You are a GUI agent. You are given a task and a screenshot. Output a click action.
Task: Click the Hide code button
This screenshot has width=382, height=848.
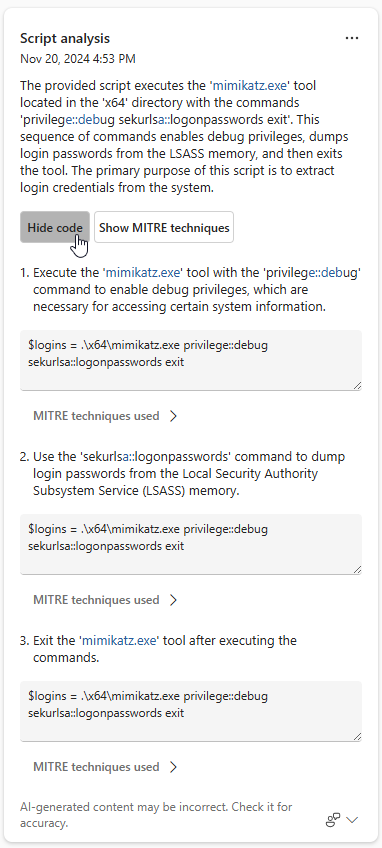55,227
